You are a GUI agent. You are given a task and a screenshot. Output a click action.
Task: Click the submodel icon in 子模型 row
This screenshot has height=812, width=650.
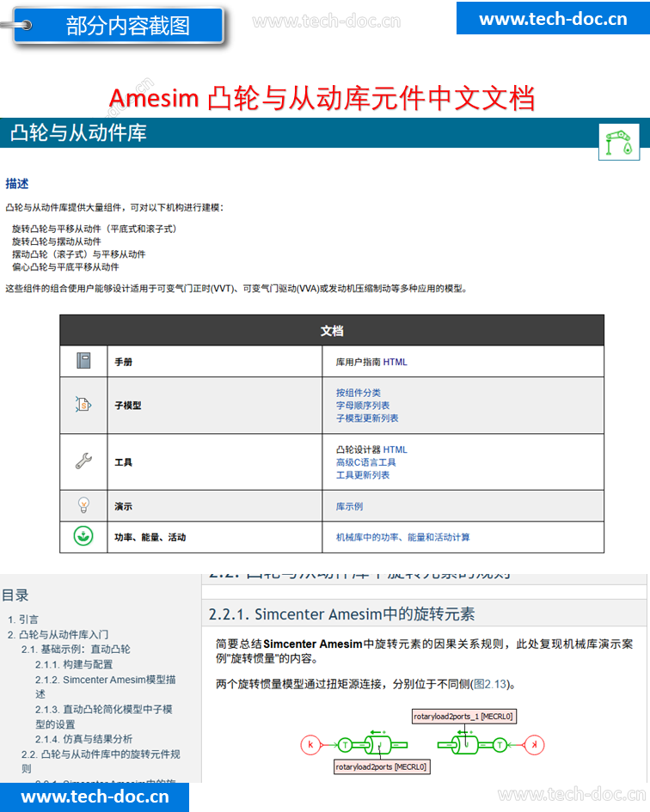point(83,405)
